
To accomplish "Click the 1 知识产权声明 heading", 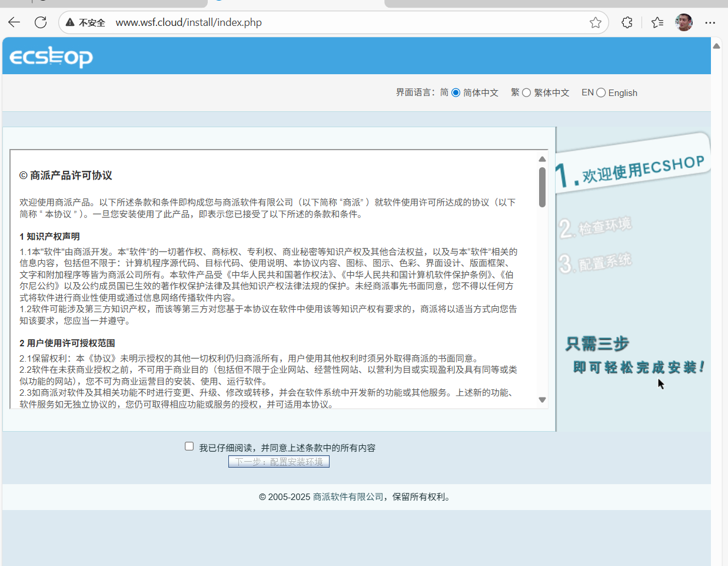I will [x=49, y=236].
